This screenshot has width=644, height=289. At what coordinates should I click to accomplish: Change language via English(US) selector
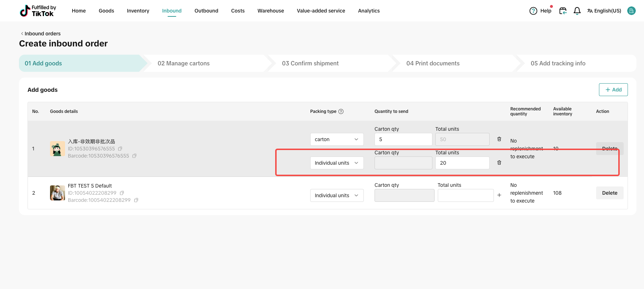click(604, 11)
